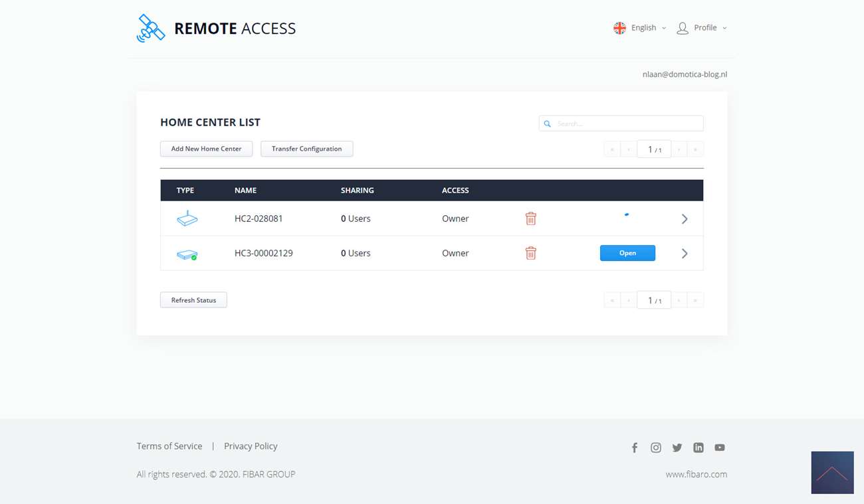The image size is (864, 504).
Task: Delete the HC2-028081 home center
Action: click(530, 218)
